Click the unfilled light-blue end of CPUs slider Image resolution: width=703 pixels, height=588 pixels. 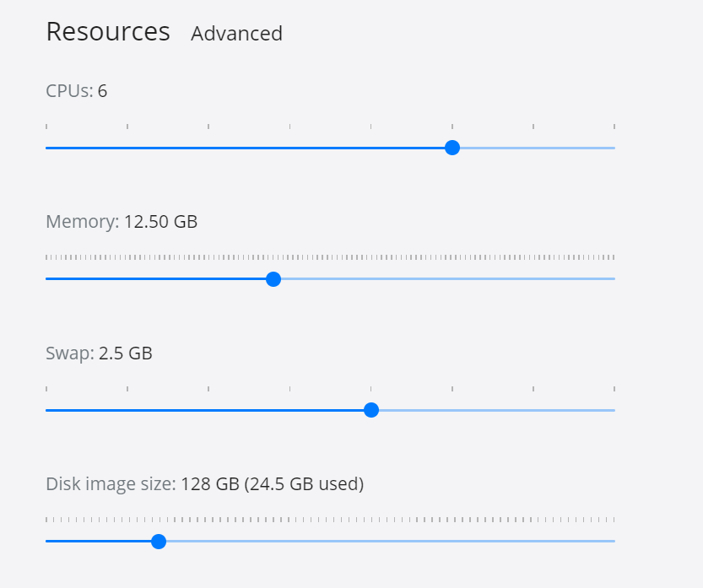(x=540, y=148)
